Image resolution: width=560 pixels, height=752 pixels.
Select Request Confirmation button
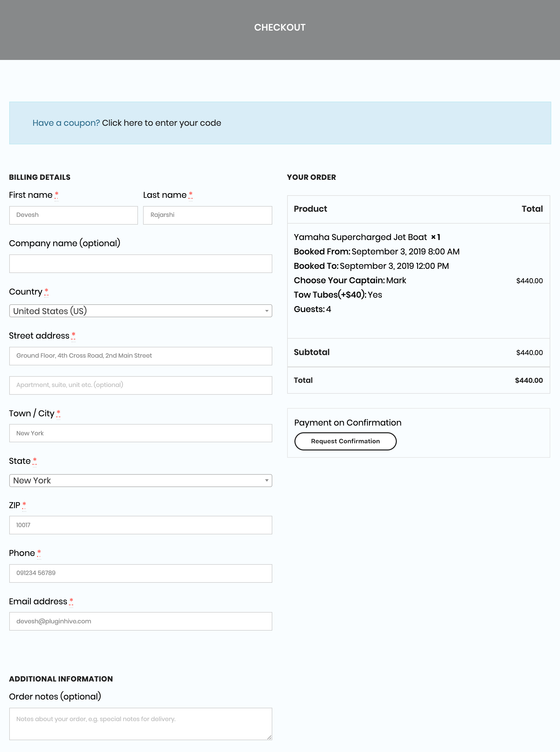[x=345, y=441]
